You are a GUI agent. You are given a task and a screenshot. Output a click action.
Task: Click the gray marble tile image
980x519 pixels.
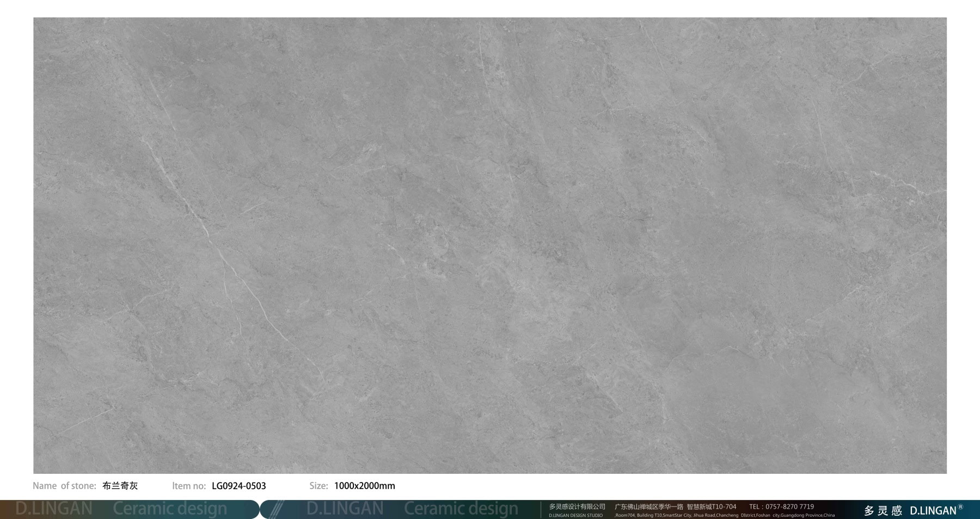pos(490,245)
